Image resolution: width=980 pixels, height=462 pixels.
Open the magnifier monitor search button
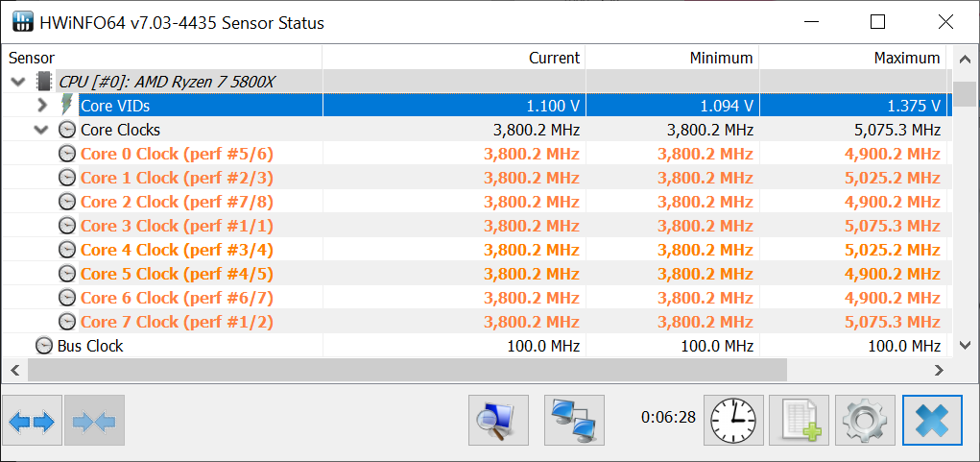(x=498, y=420)
